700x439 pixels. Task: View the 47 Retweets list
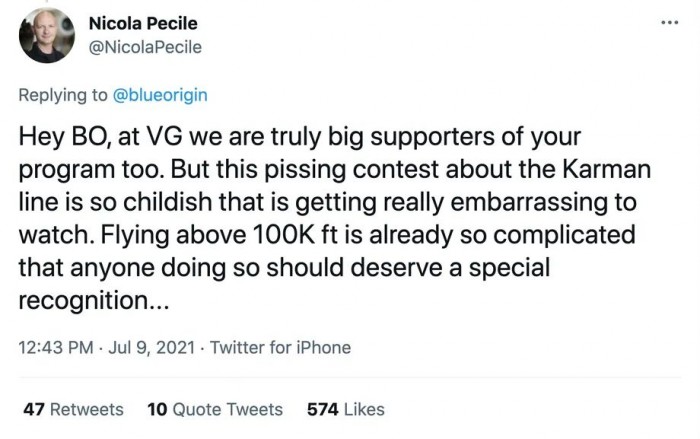(73, 409)
